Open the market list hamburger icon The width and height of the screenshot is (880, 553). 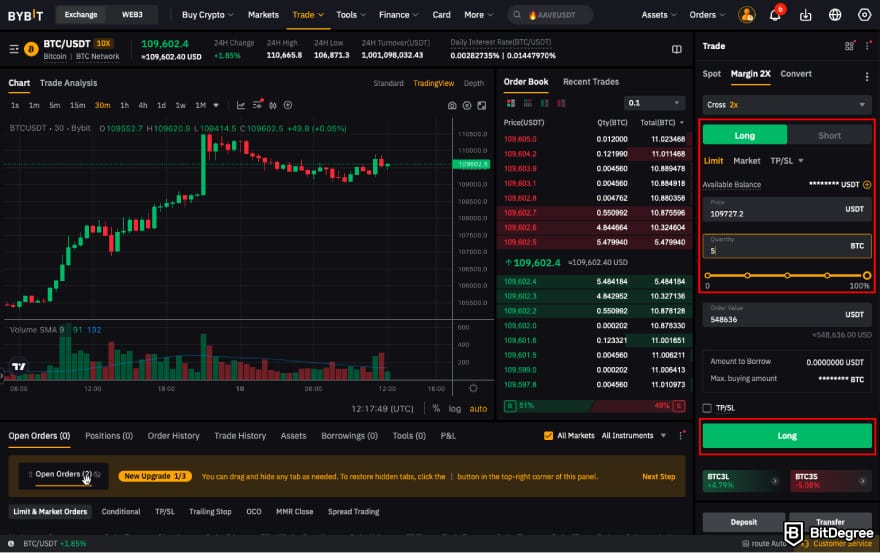click(14, 49)
